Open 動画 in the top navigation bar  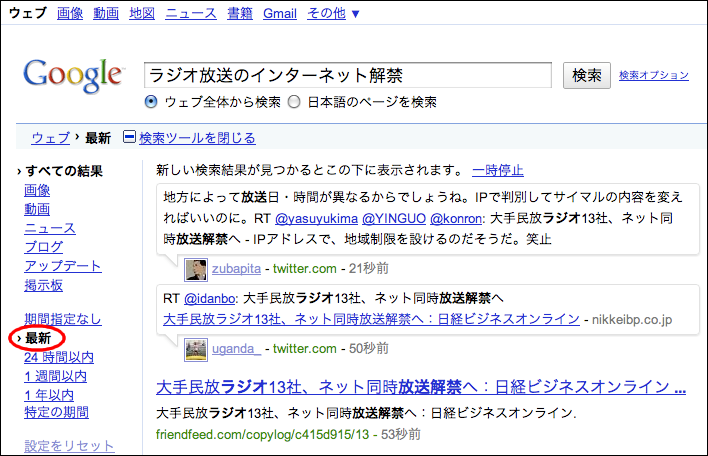[106, 14]
